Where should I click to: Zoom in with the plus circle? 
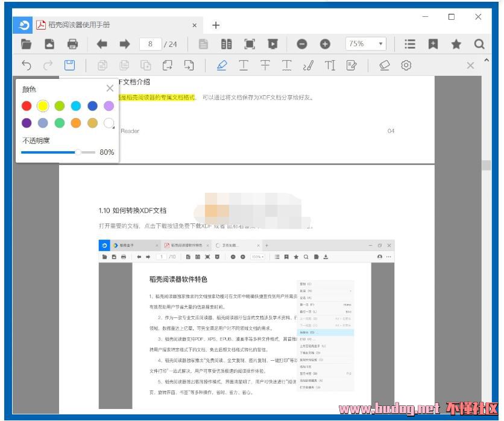tap(325, 44)
